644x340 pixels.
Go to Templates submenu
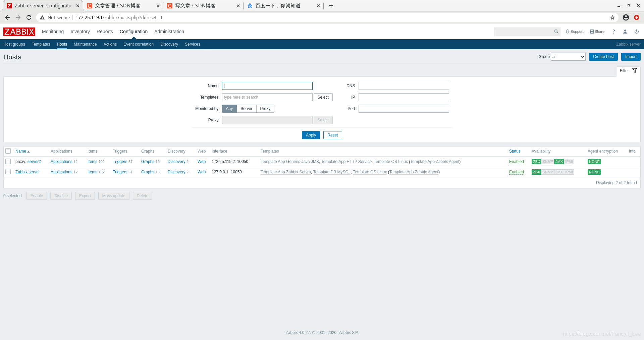41,44
